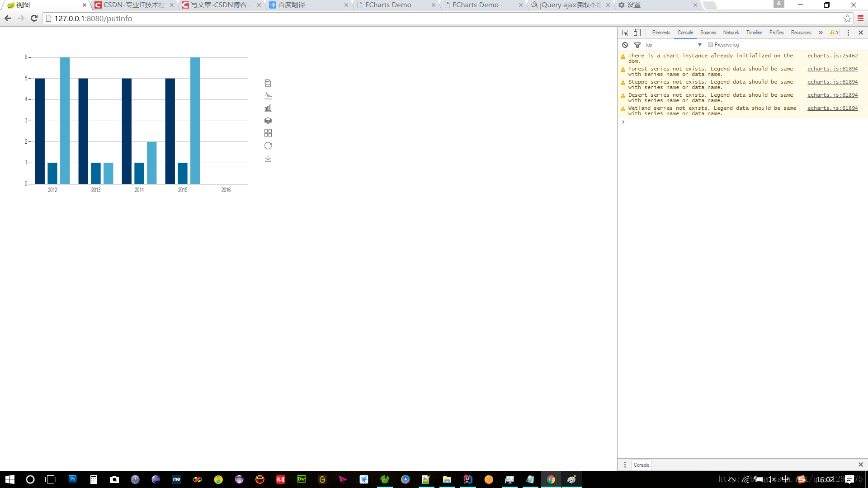Open source link for Forest warning
The image size is (868, 488).
[x=833, y=69]
